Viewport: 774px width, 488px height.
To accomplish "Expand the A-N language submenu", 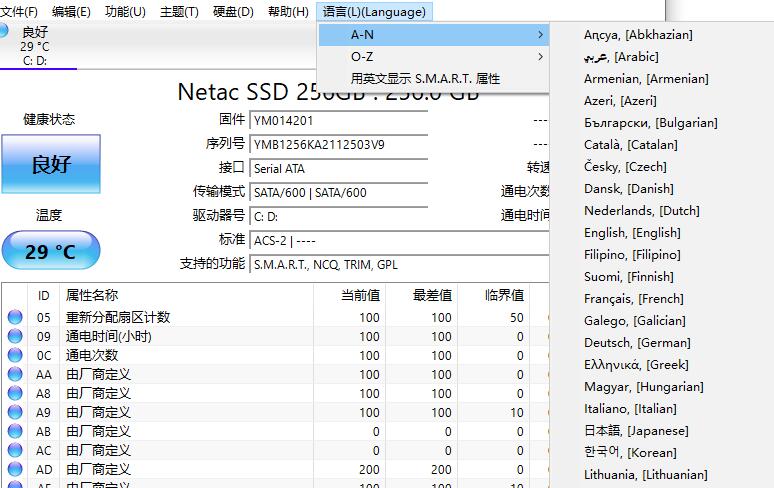I will pos(433,35).
